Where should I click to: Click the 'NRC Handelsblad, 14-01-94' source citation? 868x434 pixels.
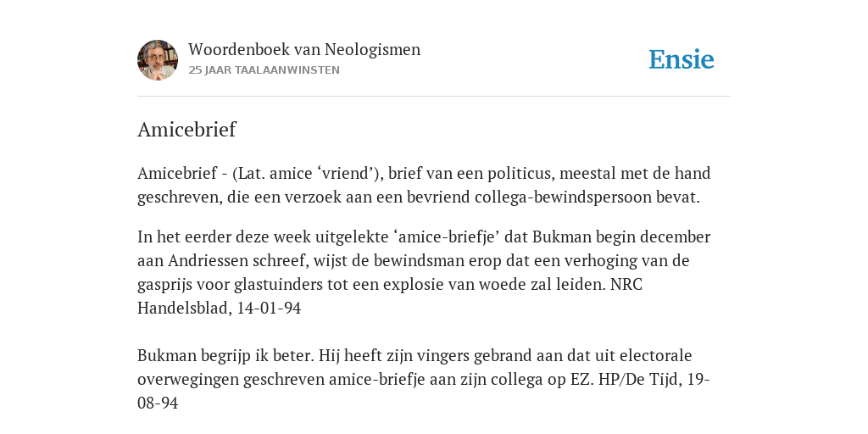[390, 296]
